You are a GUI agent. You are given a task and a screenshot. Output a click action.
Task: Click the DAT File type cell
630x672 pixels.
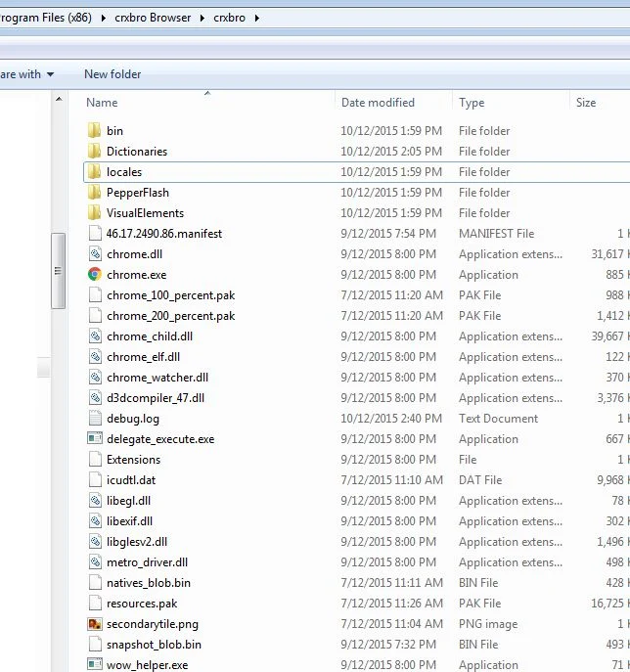480,480
